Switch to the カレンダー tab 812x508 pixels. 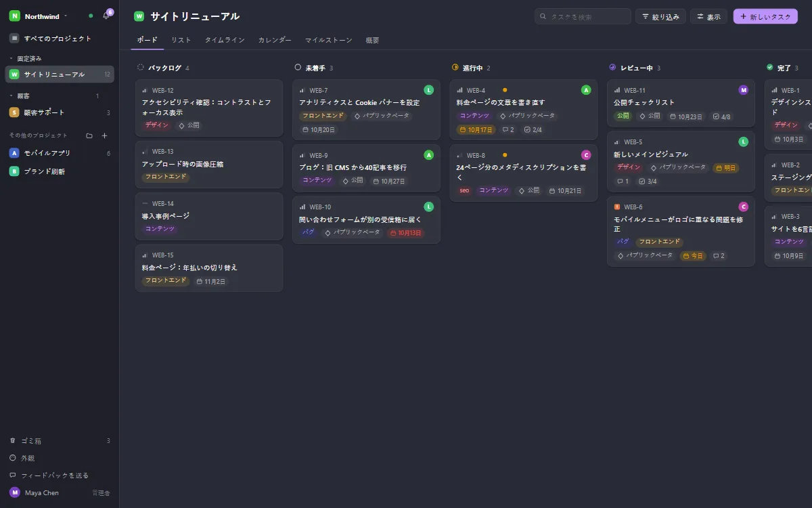pos(275,40)
